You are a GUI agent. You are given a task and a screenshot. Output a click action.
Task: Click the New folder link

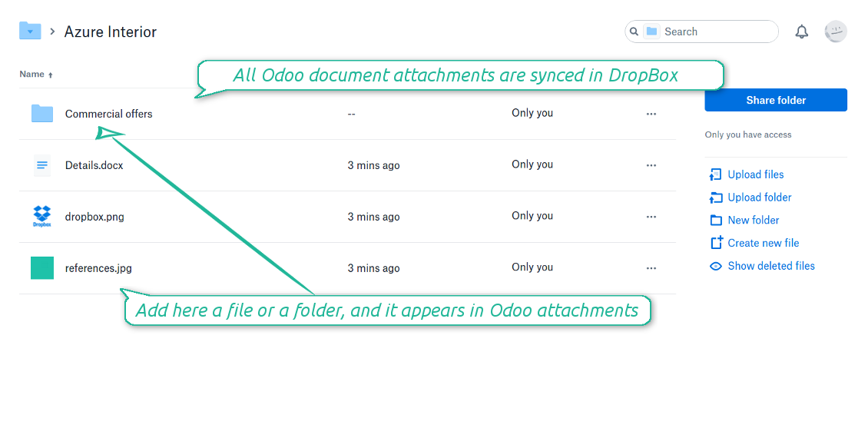754,220
